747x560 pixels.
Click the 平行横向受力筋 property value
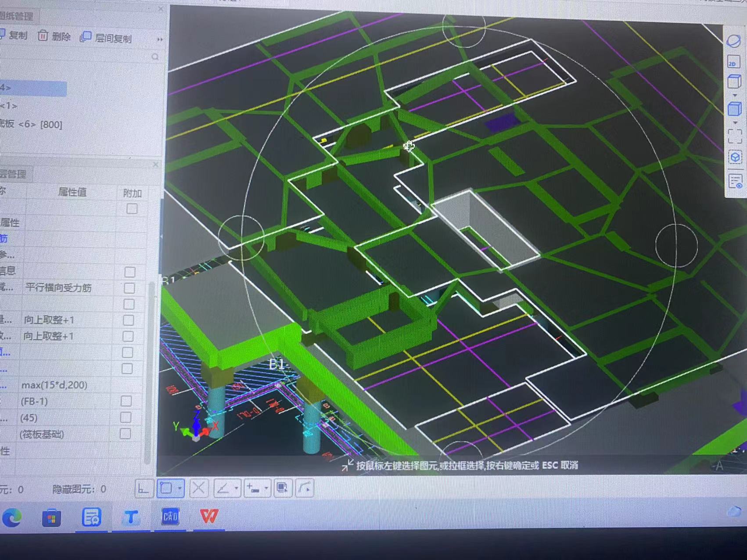point(58,287)
